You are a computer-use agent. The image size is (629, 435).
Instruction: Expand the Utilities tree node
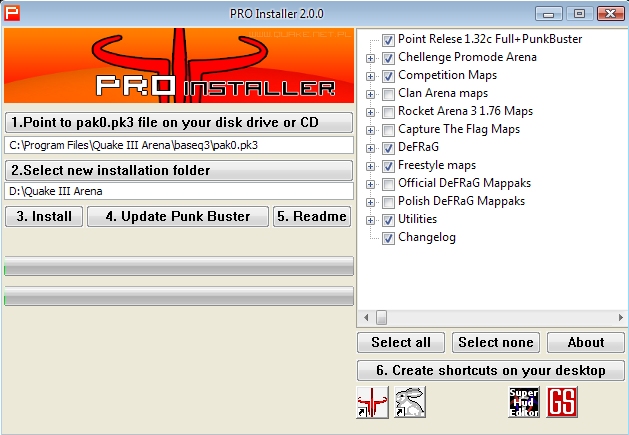[370, 220]
